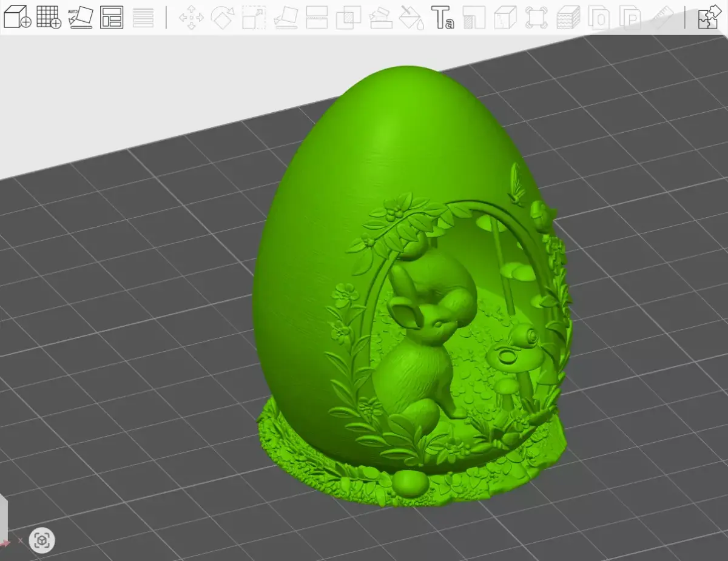Run the Auto orient tool
Image resolution: width=728 pixels, height=561 pixels.
(80, 17)
